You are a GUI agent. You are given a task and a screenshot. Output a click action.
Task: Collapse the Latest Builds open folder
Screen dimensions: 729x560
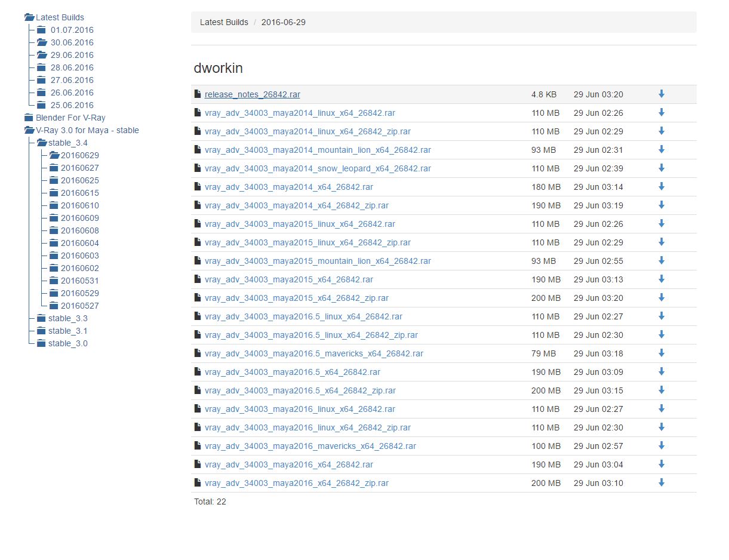click(x=29, y=17)
